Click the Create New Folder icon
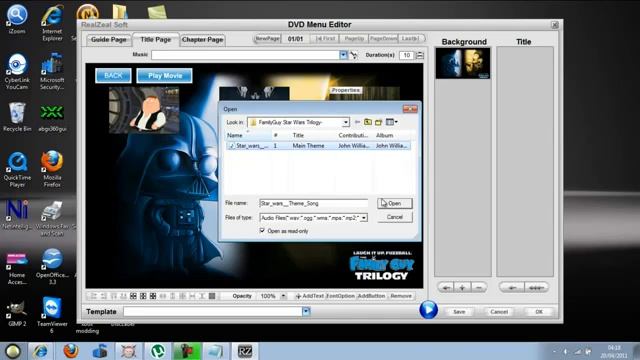Viewport: 640px width, 360px height. 379,122
